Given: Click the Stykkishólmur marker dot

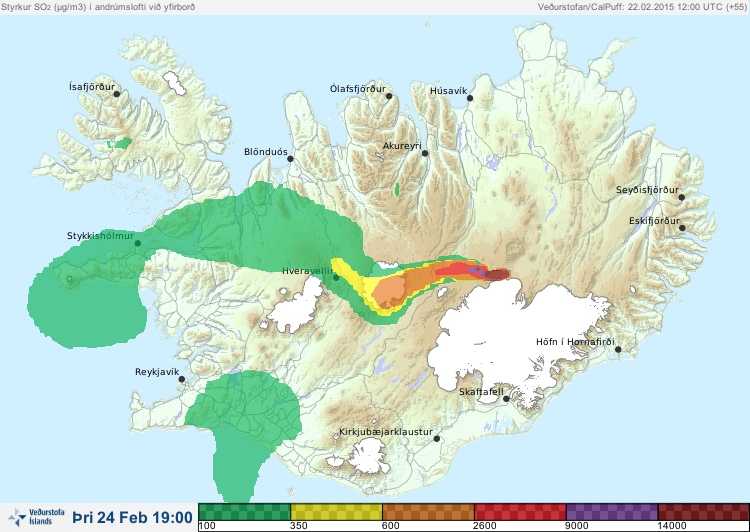Looking at the screenshot, I should [x=138, y=244].
